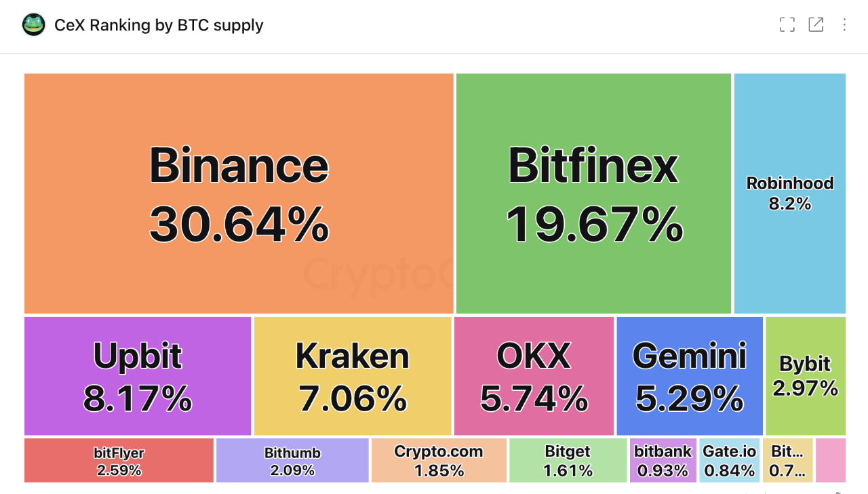This screenshot has width=868, height=494.
Task: Open the three-dot more options menu
Action: coord(844,25)
